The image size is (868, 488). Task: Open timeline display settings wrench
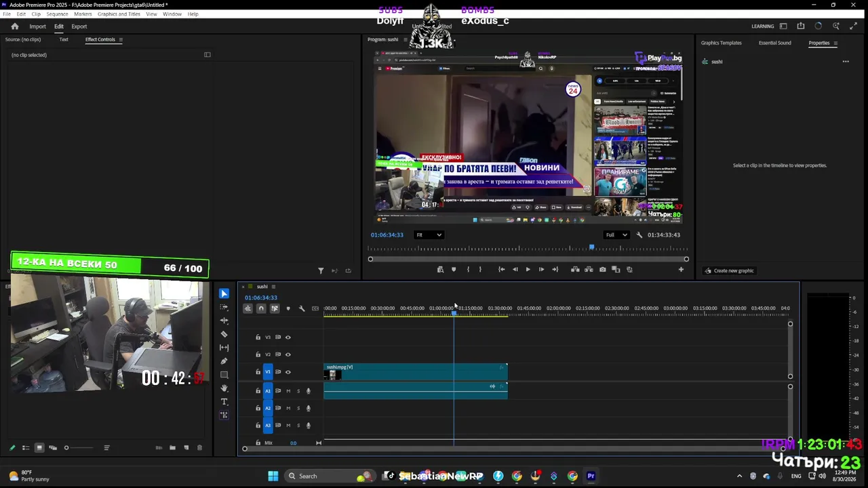point(302,308)
